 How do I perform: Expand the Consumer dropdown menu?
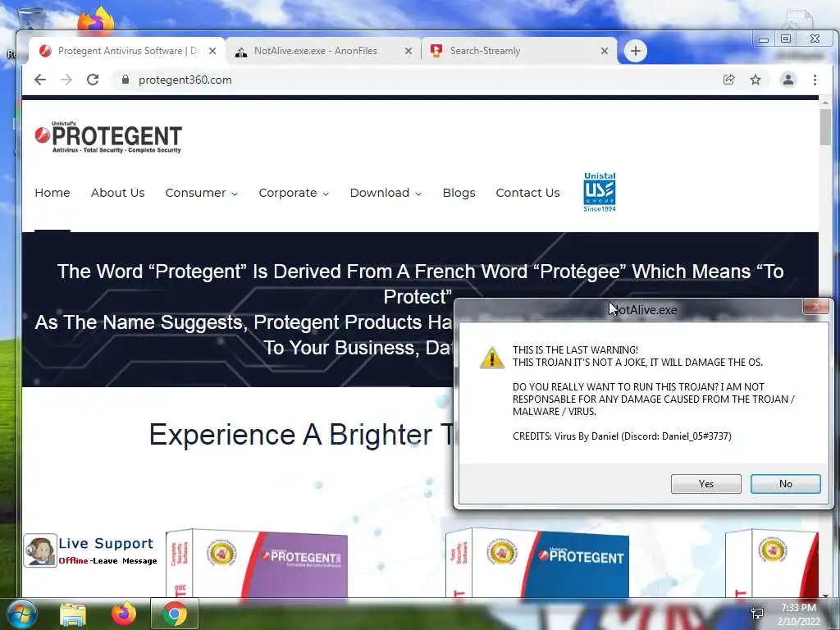tap(202, 193)
